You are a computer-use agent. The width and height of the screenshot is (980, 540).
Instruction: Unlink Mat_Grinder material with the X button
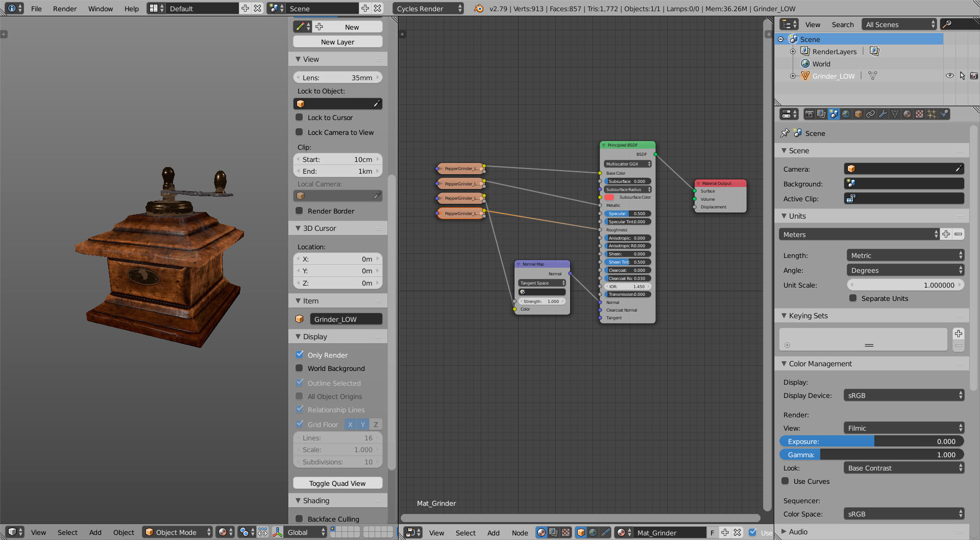pyautogui.click(x=738, y=532)
